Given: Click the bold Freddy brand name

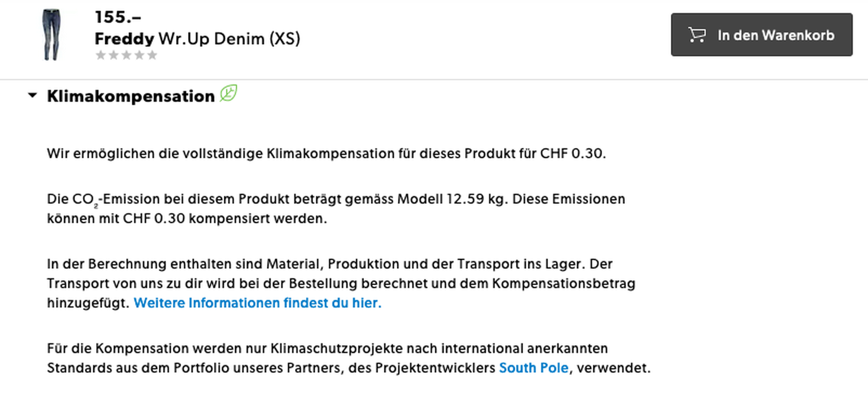Looking at the screenshot, I should coord(124,39).
